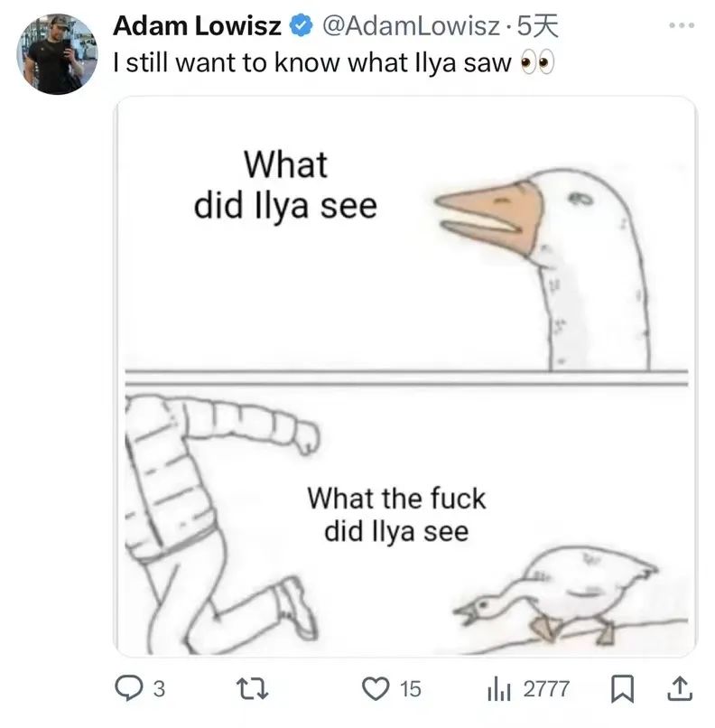Click the eyes emoji in the tweet
Image resolution: width=715 pixels, height=728 pixels.
(534, 64)
